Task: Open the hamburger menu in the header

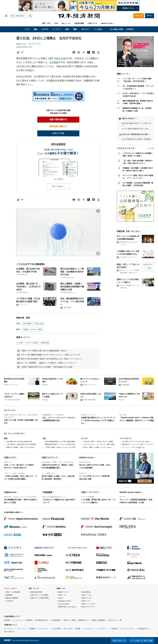Action: click(6, 16)
